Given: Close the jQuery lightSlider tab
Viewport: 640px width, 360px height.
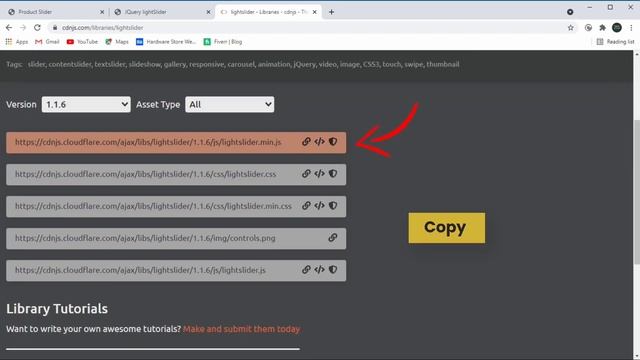Looking at the screenshot, I should point(209,12).
